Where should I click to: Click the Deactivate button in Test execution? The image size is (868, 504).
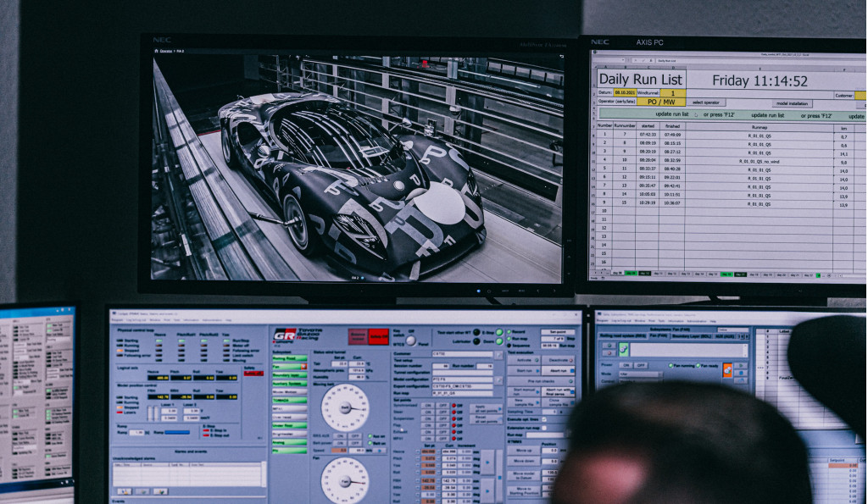(x=558, y=360)
